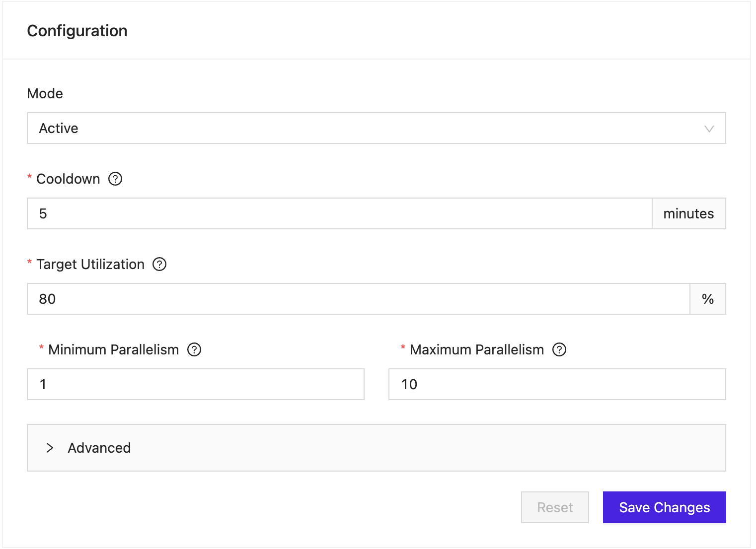Click the Mode dropdown chevron arrow
The width and height of the screenshot is (756, 549).
click(x=709, y=129)
